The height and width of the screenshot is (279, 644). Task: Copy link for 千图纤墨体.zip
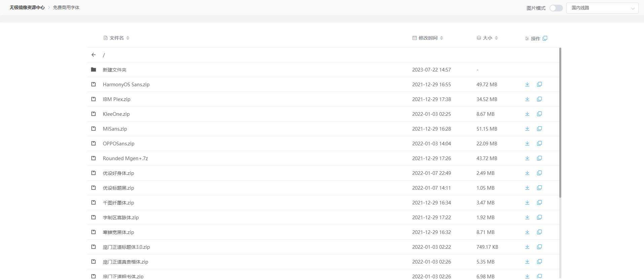click(x=539, y=202)
